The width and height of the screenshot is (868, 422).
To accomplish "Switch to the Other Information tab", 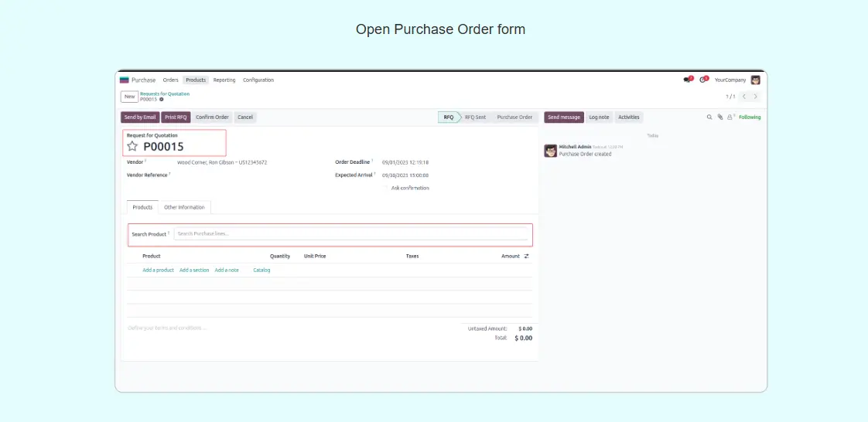I will point(184,207).
